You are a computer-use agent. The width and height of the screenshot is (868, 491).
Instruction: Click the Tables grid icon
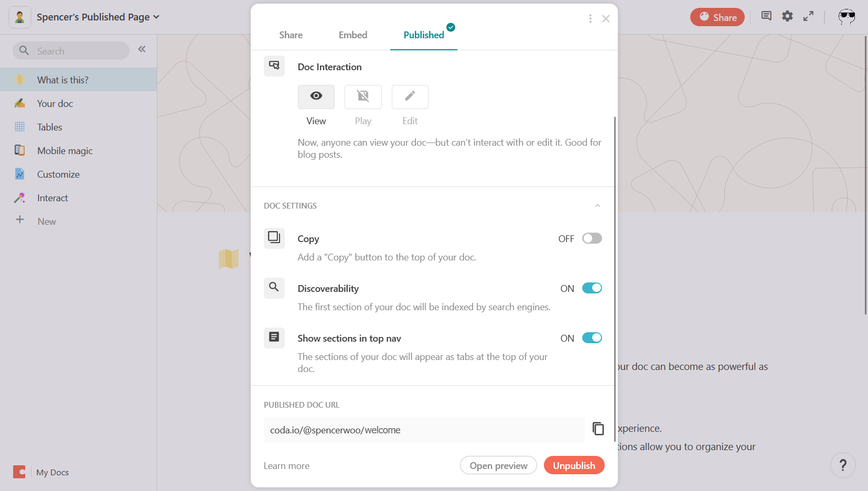pos(20,127)
